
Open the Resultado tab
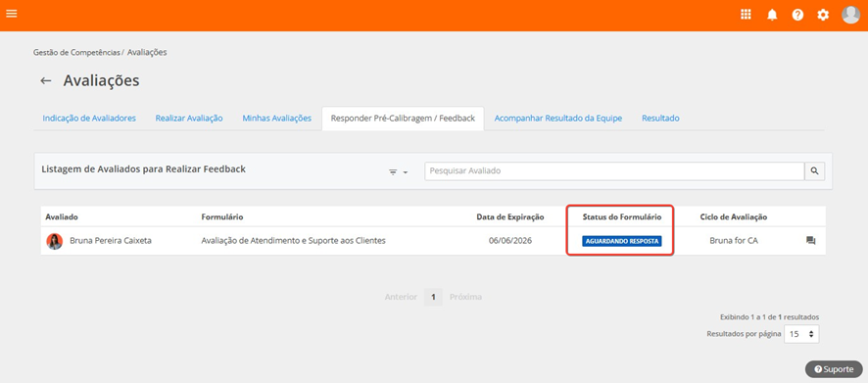pos(660,119)
